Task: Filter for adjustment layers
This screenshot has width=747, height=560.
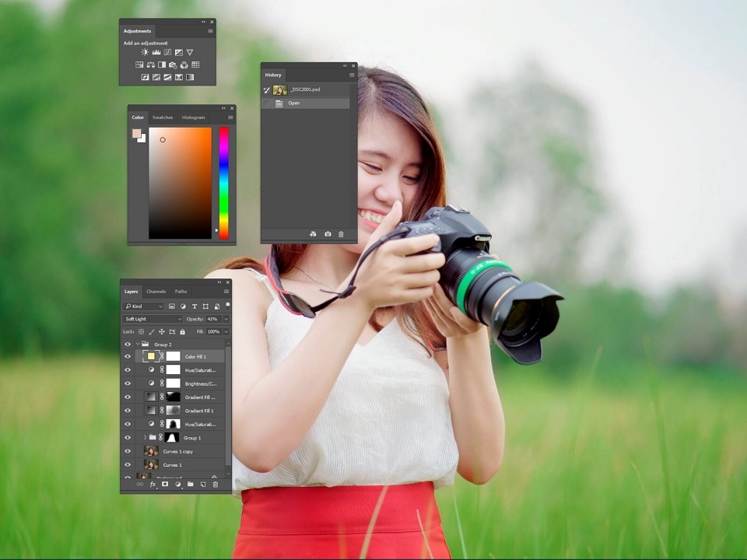Action: (183, 306)
